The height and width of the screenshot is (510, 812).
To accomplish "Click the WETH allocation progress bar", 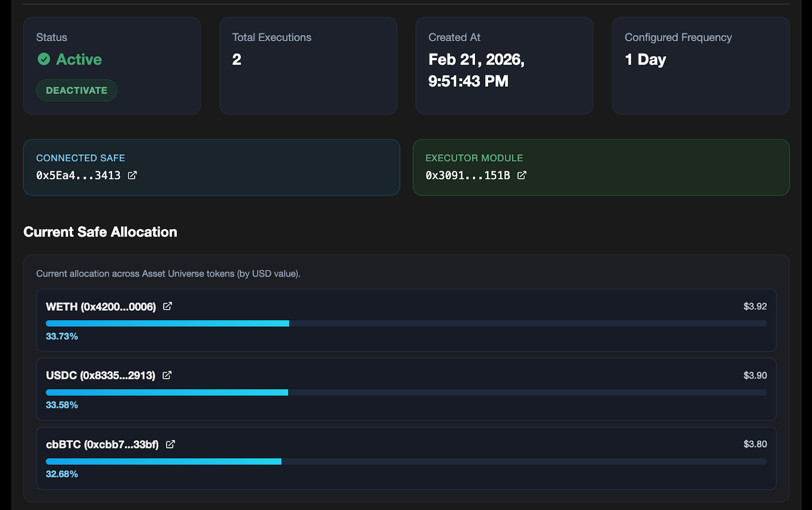I will tap(405, 323).
